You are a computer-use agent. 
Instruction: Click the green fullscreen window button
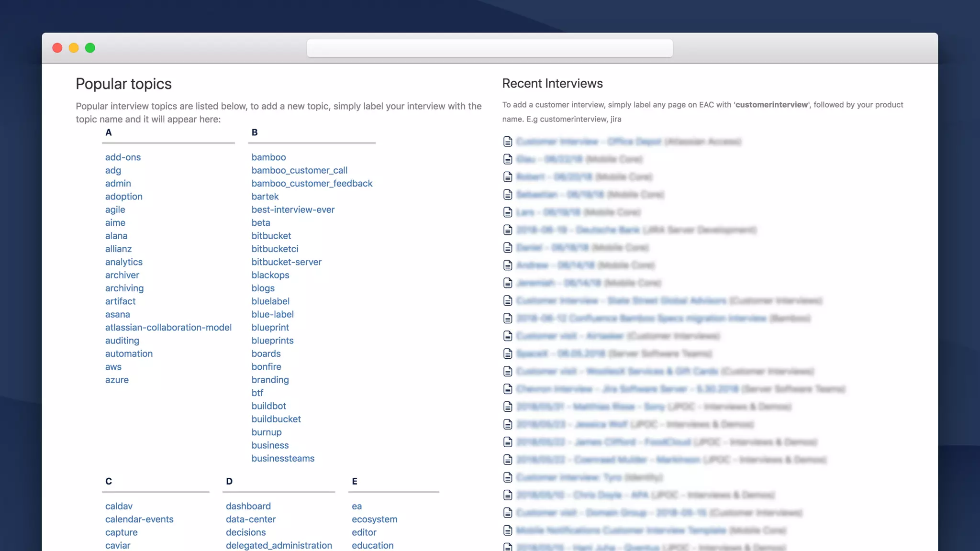tap(90, 48)
